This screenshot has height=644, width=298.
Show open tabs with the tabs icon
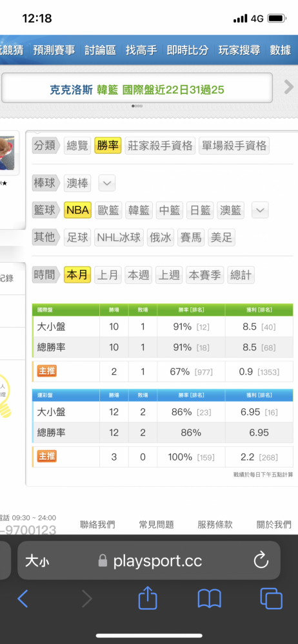tap(272, 598)
